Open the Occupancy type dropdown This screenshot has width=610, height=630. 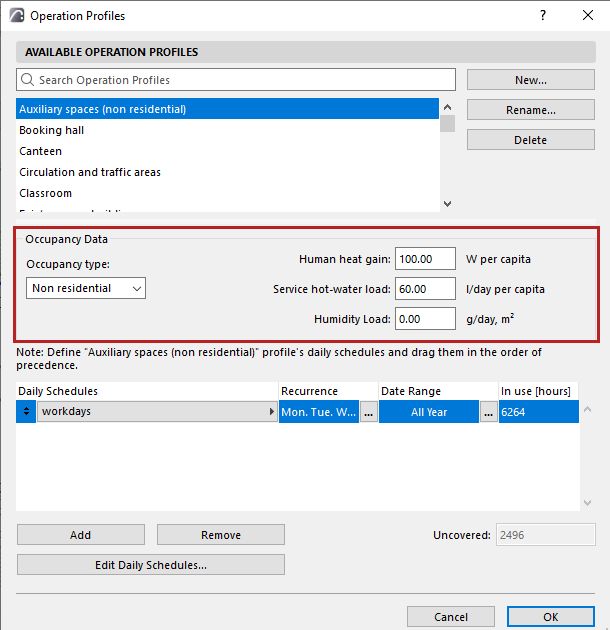86,288
